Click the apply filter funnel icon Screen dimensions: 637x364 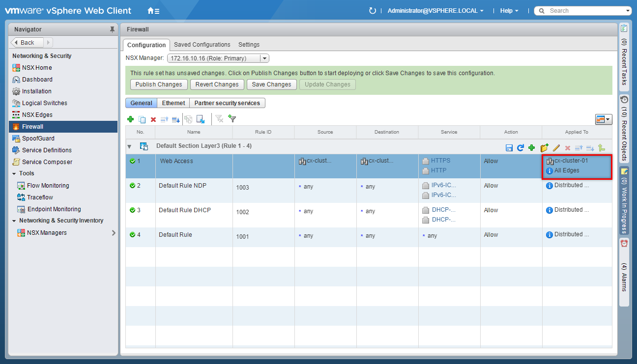232,119
